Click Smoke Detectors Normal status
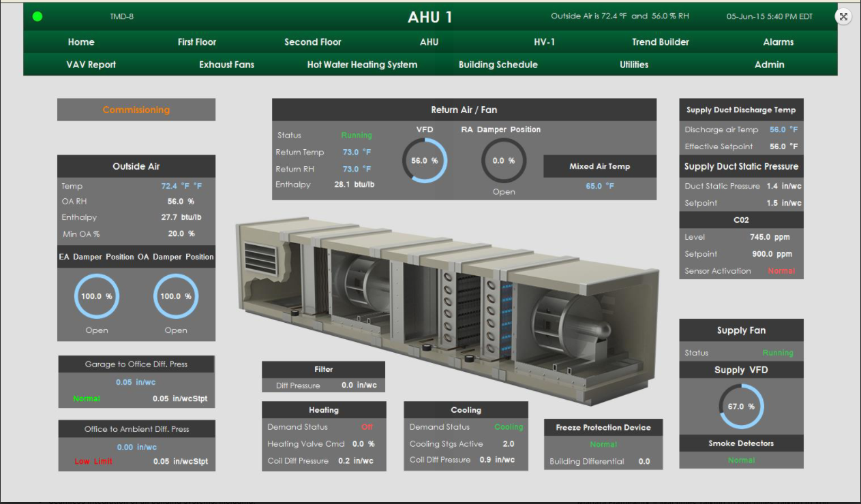This screenshot has width=861, height=504. click(x=741, y=460)
